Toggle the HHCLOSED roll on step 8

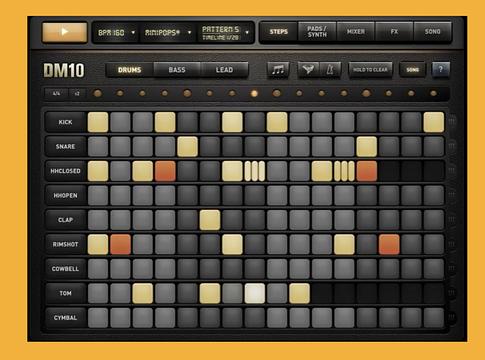tap(255, 171)
